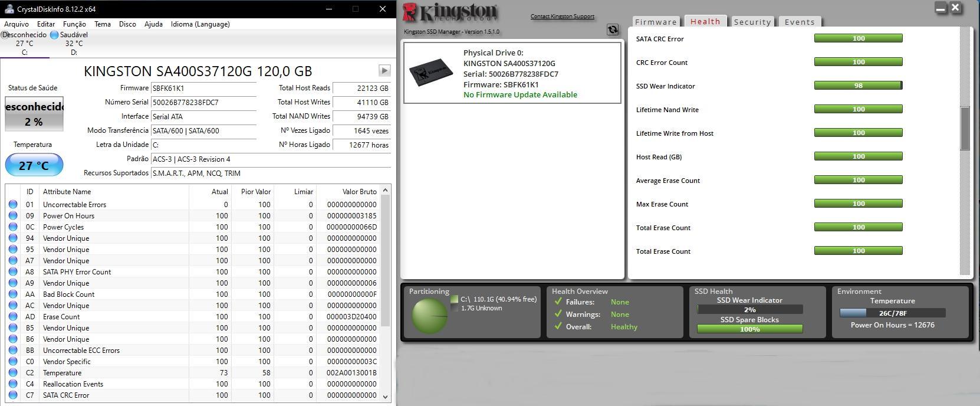The width and height of the screenshot is (980, 406).
Task: Click the No Firmware Update Available text
Action: [520, 94]
